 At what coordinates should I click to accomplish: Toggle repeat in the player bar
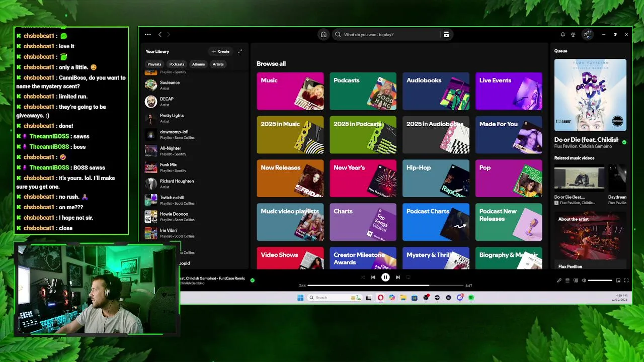[x=408, y=277]
